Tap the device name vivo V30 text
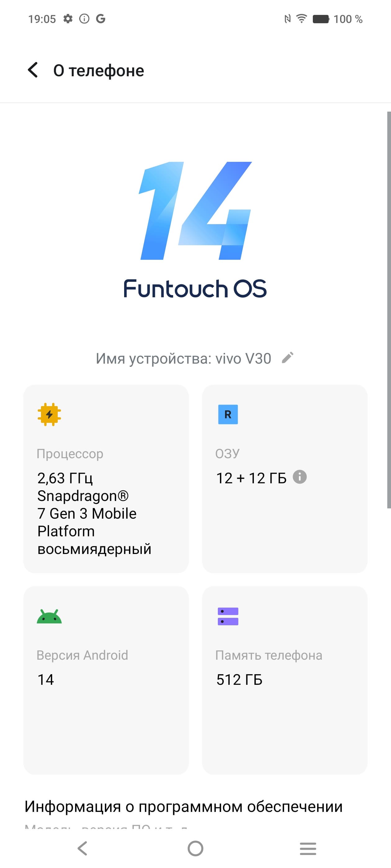Screen dimensions: 391x868 [x=183, y=359]
